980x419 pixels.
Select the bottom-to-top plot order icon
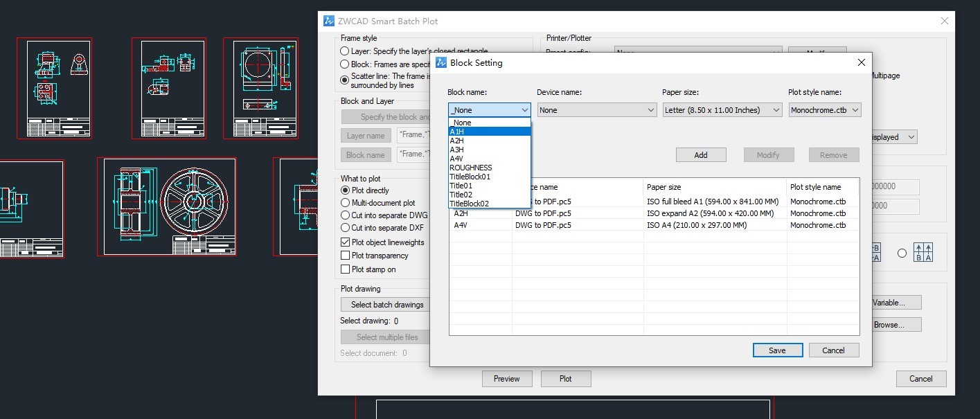pyautogui.click(x=923, y=253)
